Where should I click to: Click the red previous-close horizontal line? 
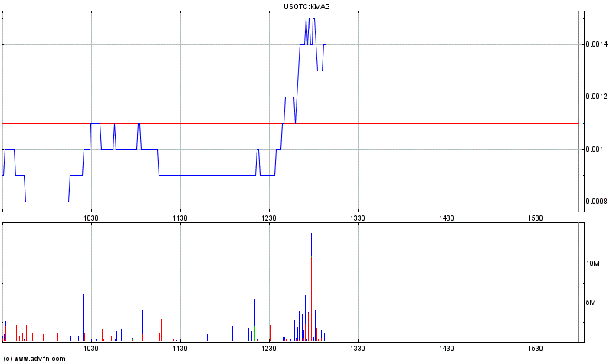pos(290,123)
